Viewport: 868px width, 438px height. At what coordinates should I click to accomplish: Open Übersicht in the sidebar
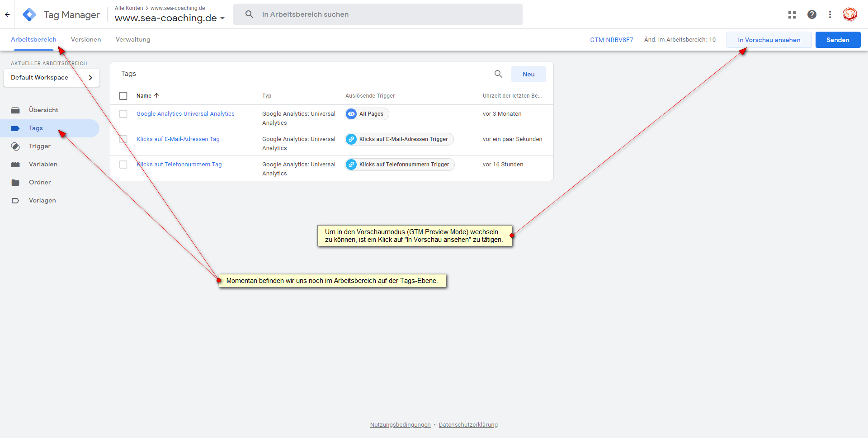[x=50, y=110]
